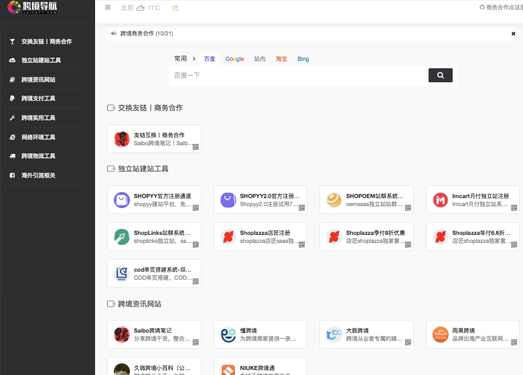Select the 站内 search tab
The image size is (523, 375).
tap(259, 59)
